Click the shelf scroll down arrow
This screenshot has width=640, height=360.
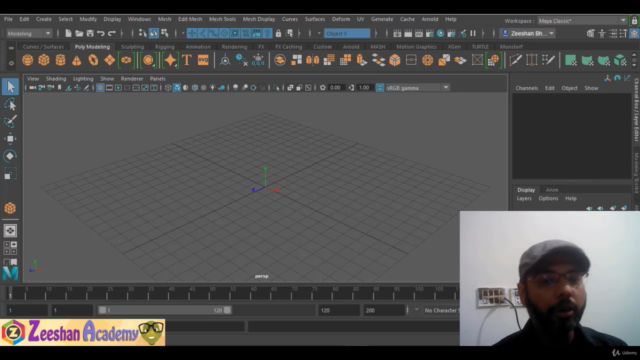coord(634,64)
